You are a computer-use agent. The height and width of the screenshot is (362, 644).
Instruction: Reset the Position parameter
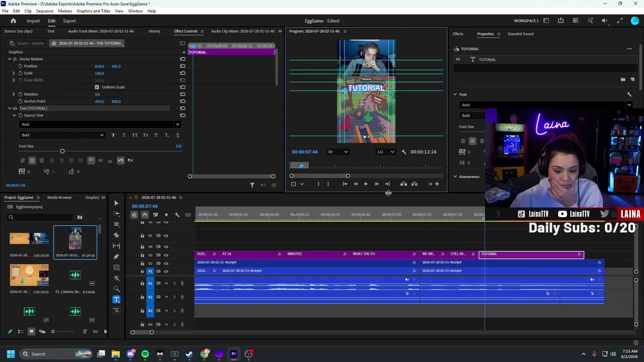tap(183, 66)
